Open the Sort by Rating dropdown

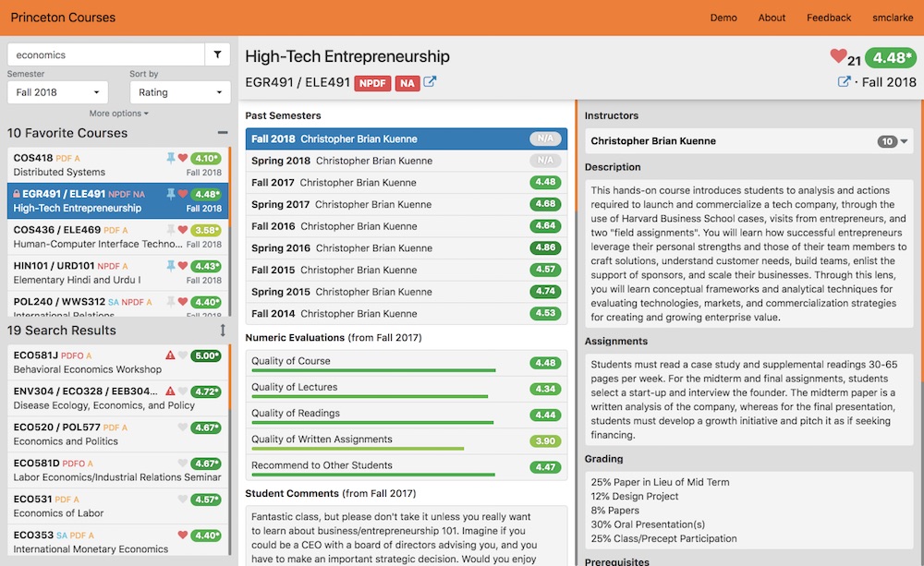coord(180,92)
